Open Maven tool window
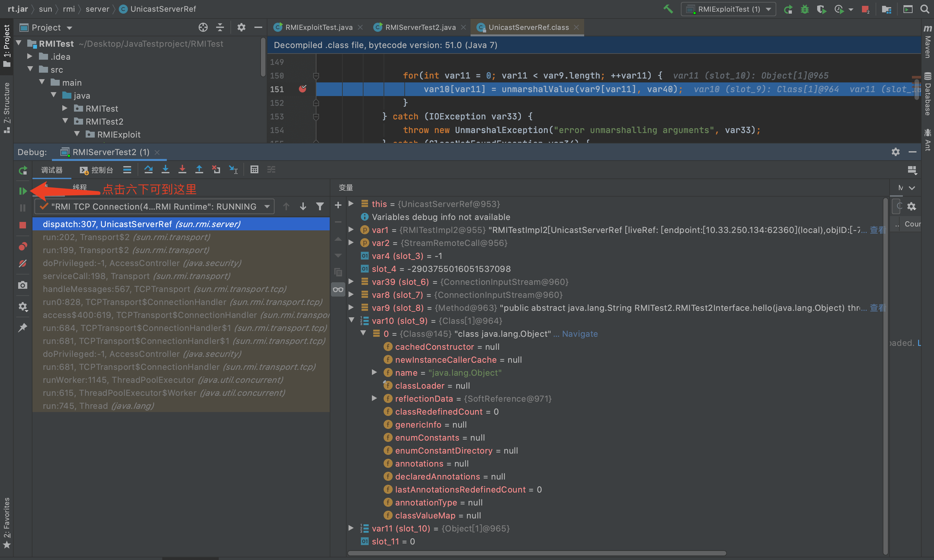This screenshot has height=560, width=934. tap(927, 42)
